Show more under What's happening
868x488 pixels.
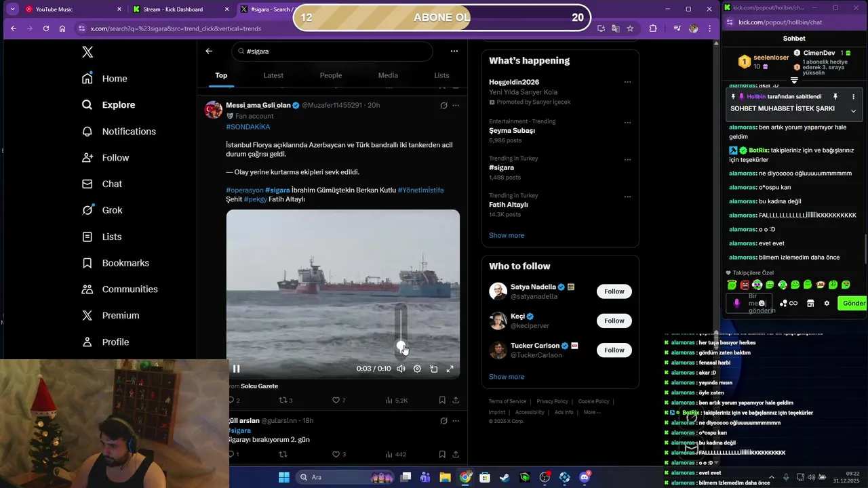[507, 235]
